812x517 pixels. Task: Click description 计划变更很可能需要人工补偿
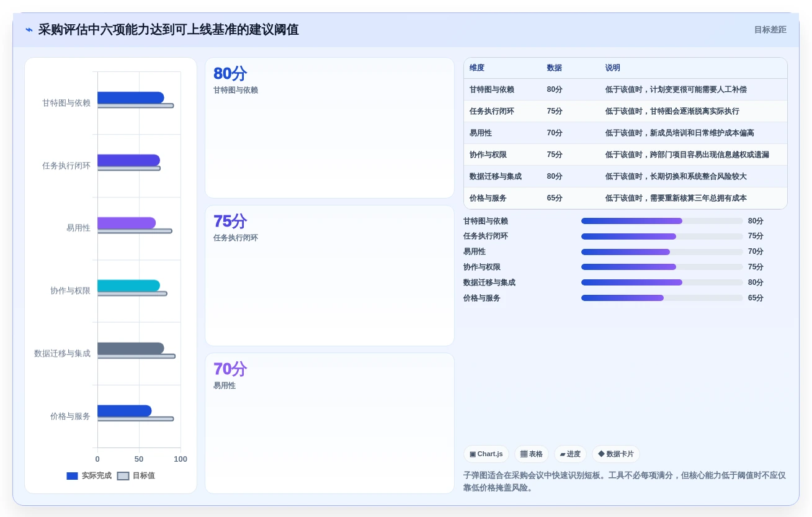tap(698, 89)
